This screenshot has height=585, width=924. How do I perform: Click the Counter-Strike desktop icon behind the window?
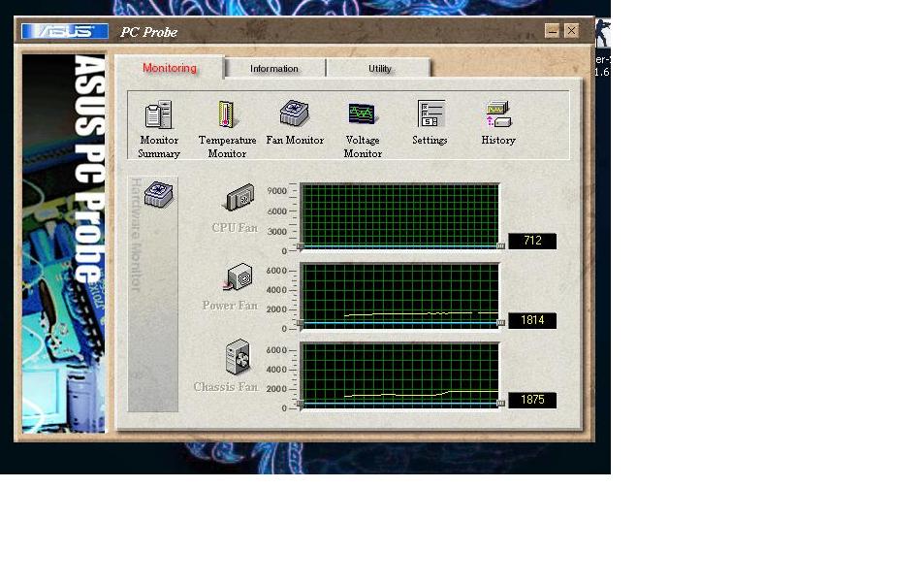603,34
